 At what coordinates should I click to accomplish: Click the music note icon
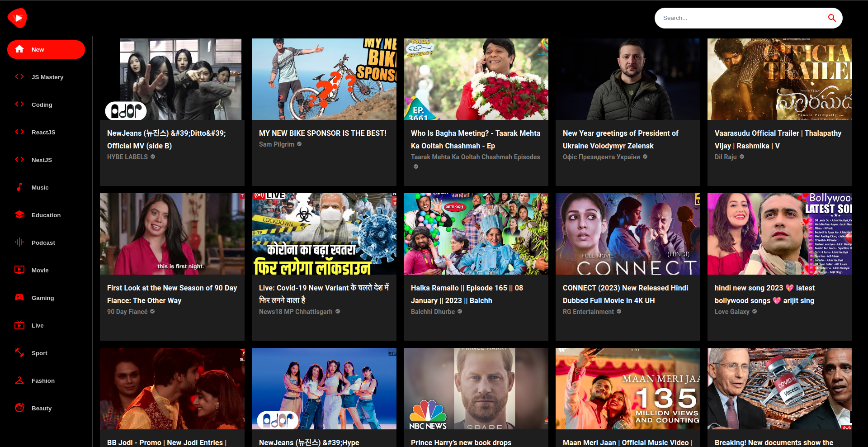[19, 187]
